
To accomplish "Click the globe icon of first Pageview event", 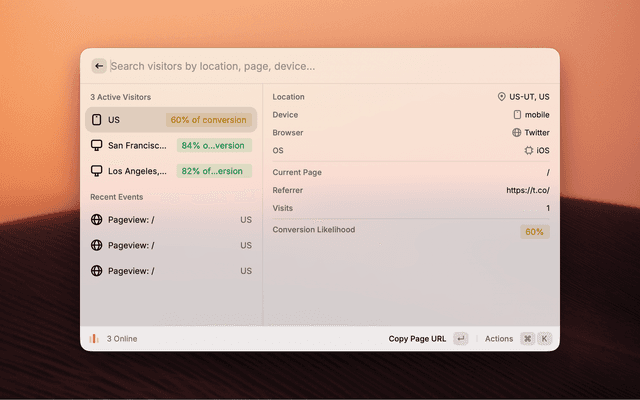I will point(97,219).
